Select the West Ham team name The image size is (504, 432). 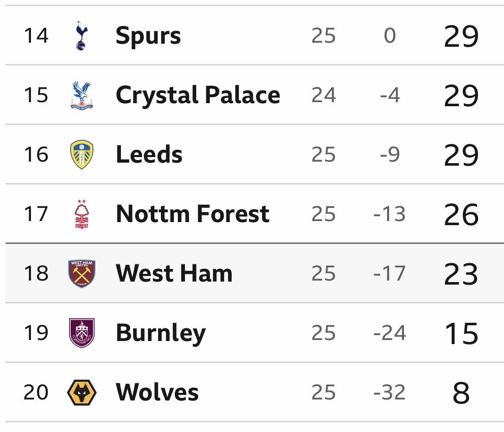pyautogui.click(x=174, y=273)
